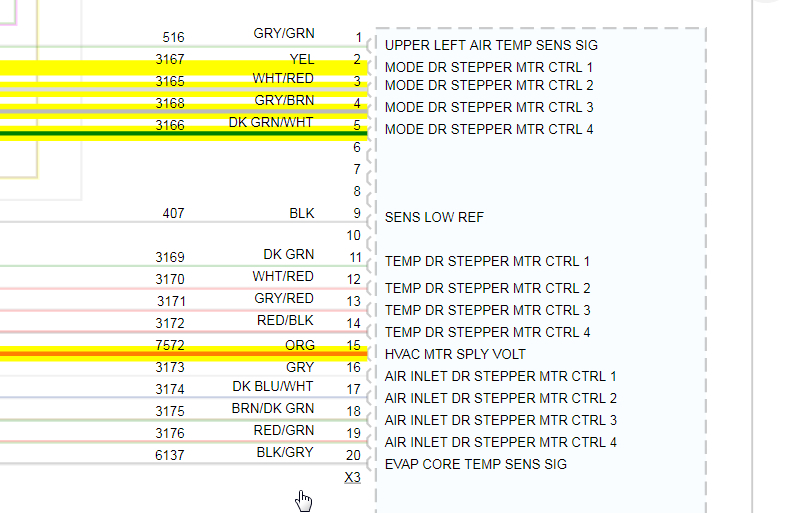The width and height of the screenshot is (785, 513).
Task: Select circuit number 3174
Action: click(x=170, y=389)
